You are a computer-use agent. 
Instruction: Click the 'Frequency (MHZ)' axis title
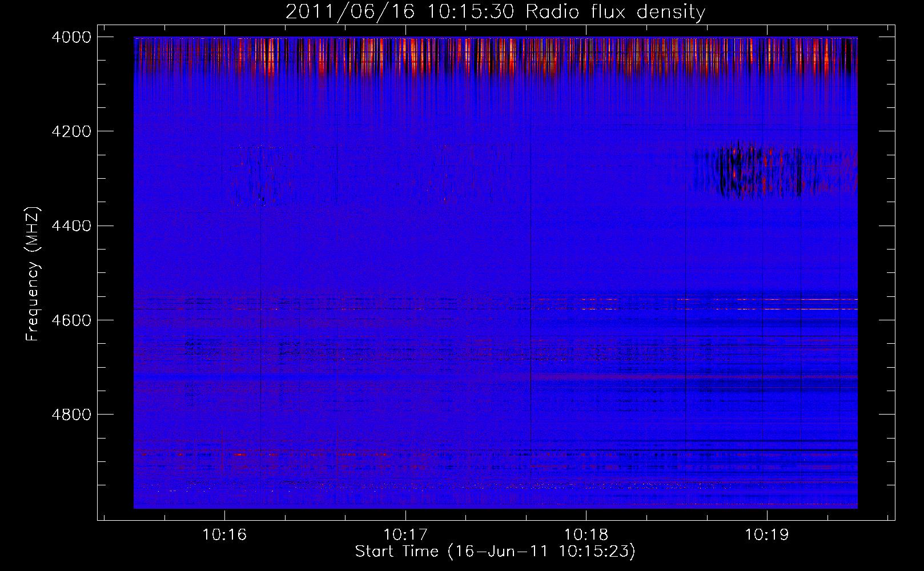coord(33,274)
